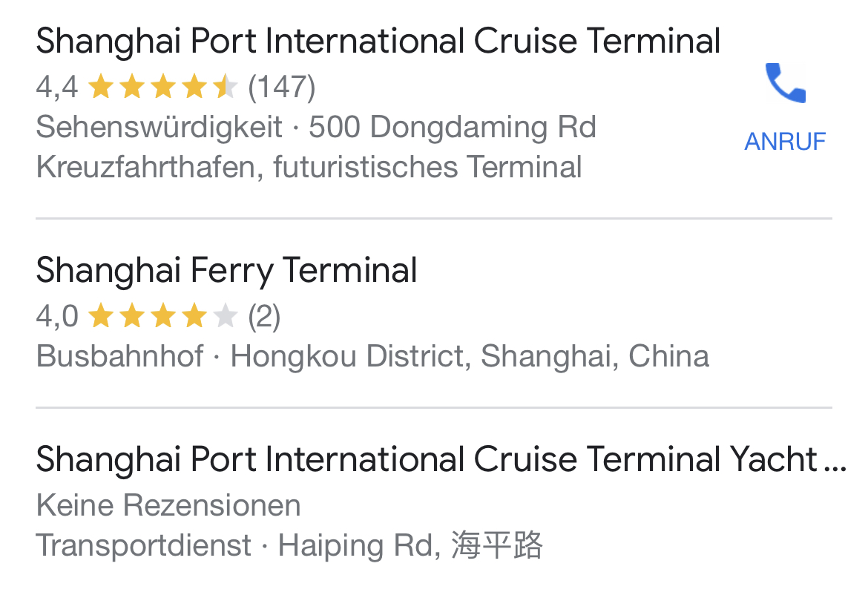Click the half-filled star in the 4,4 rating
Screen dimensions: 868x595
(x=225, y=88)
